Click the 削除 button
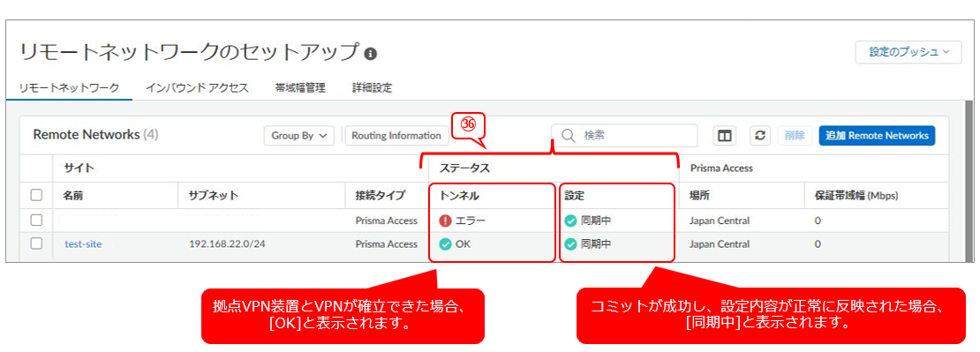The width and height of the screenshot is (980, 352). (x=795, y=136)
